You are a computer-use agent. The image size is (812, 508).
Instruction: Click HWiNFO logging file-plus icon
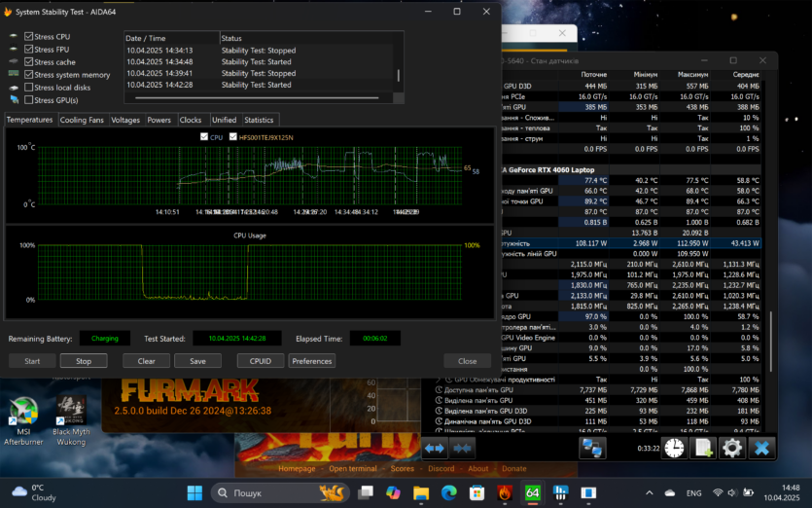pos(703,448)
